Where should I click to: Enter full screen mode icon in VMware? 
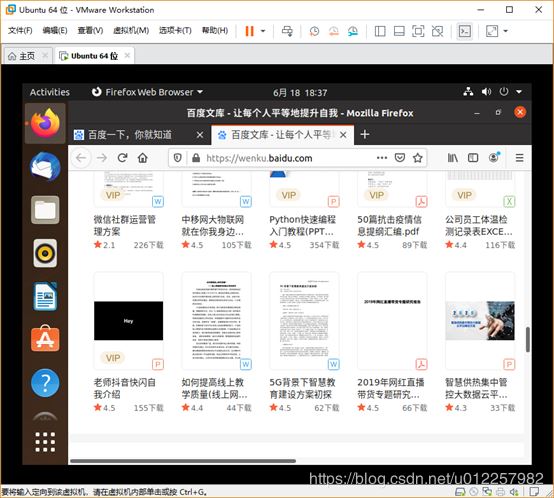click(418, 31)
